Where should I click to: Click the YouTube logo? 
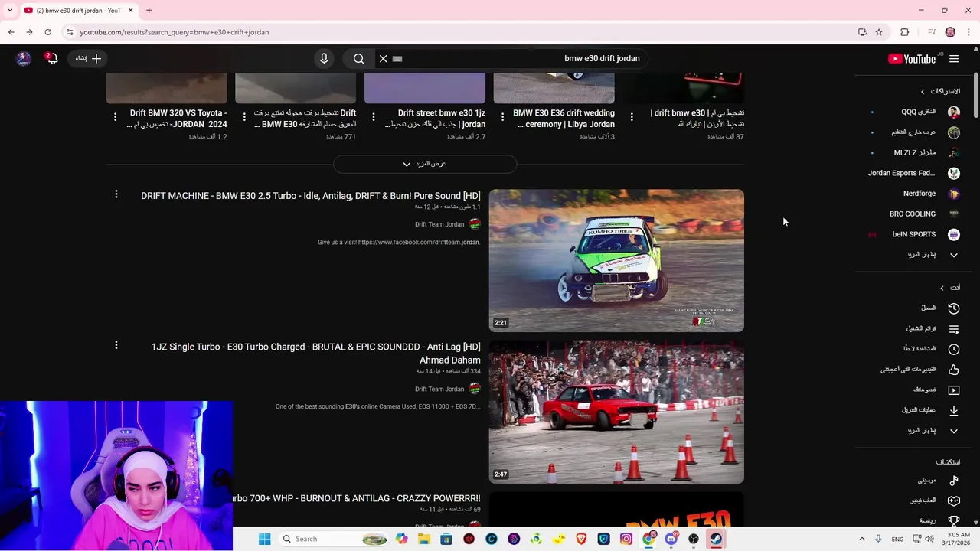[912, 59]
